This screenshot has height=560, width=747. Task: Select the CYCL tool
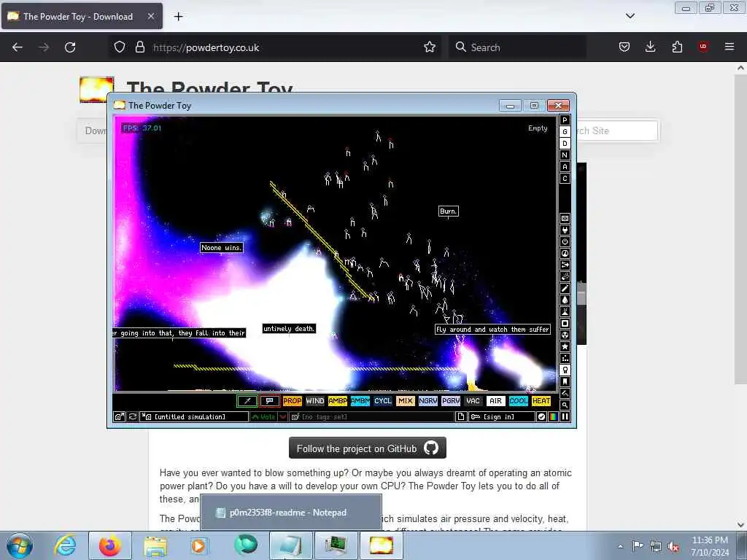tap(382, 401)
